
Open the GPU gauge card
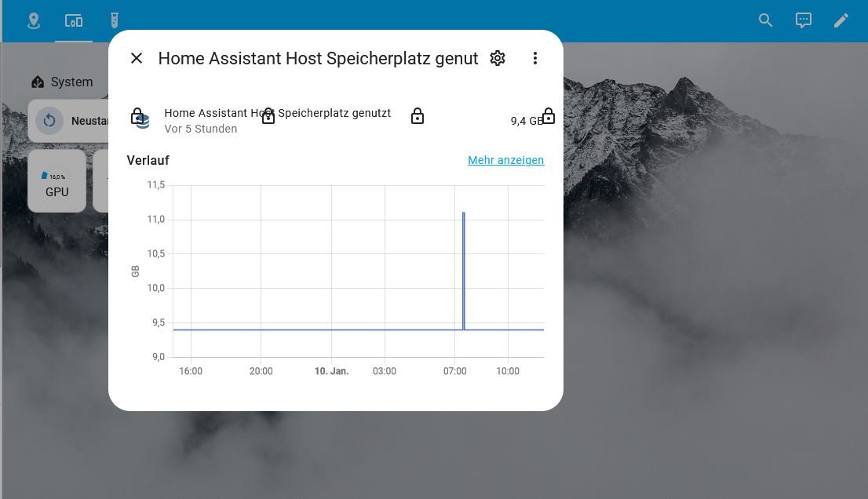(x=57, y=181)
